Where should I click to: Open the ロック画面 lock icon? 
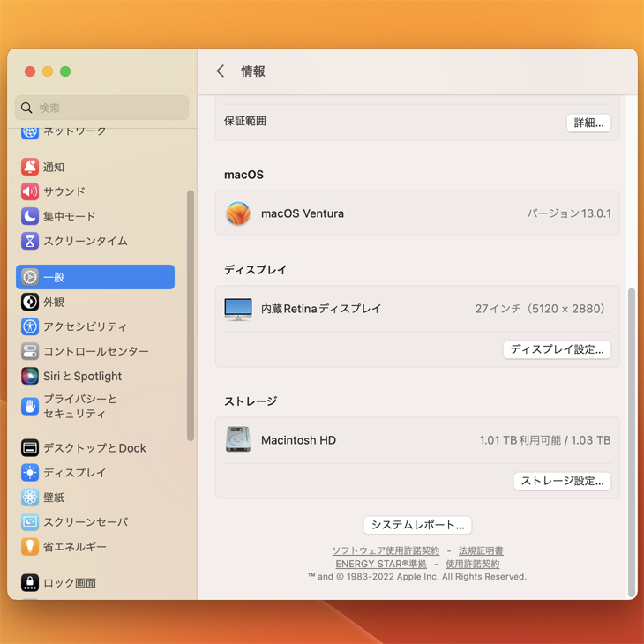pyautogui.click(x=30, y=583)
